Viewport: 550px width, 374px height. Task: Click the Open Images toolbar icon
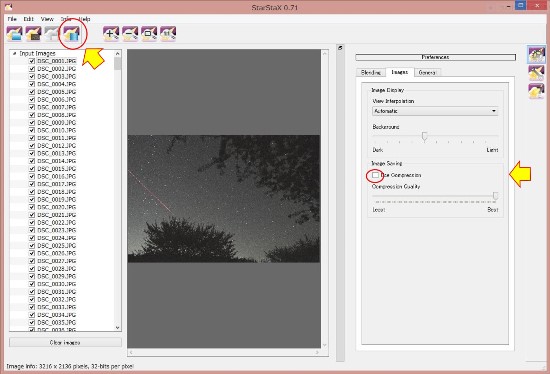coord(14,34)
